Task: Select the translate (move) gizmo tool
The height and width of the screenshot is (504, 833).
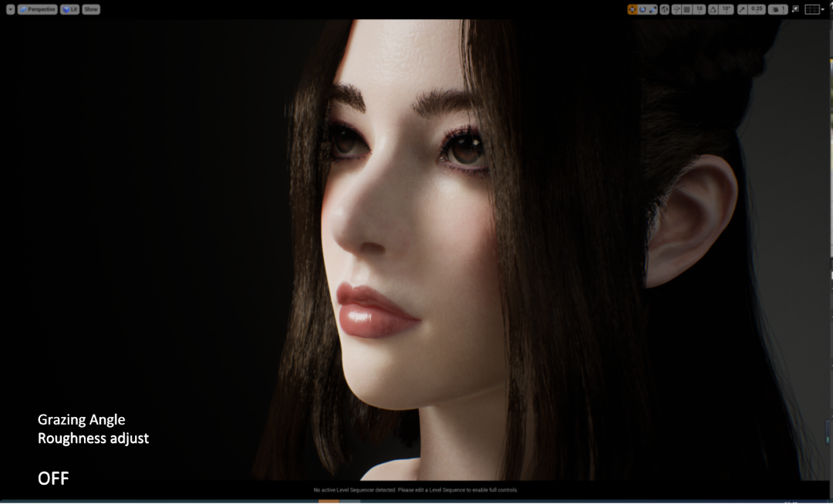Action: tap(632, 9)
